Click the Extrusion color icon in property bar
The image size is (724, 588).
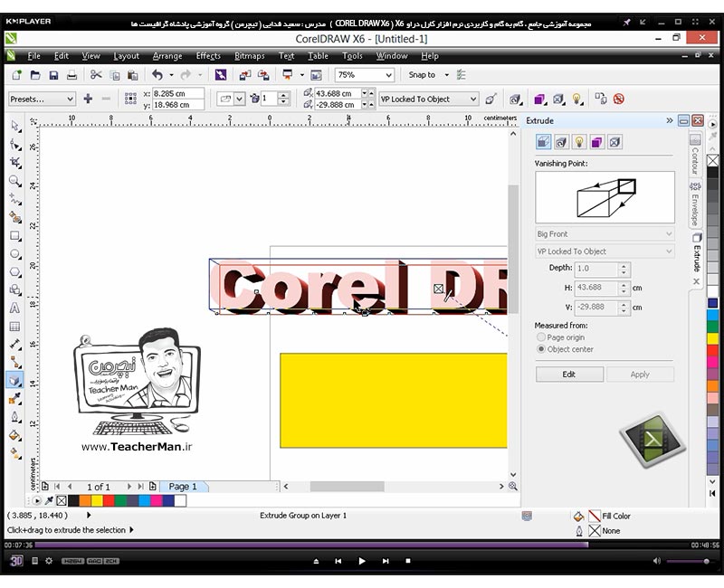point(539,99)
